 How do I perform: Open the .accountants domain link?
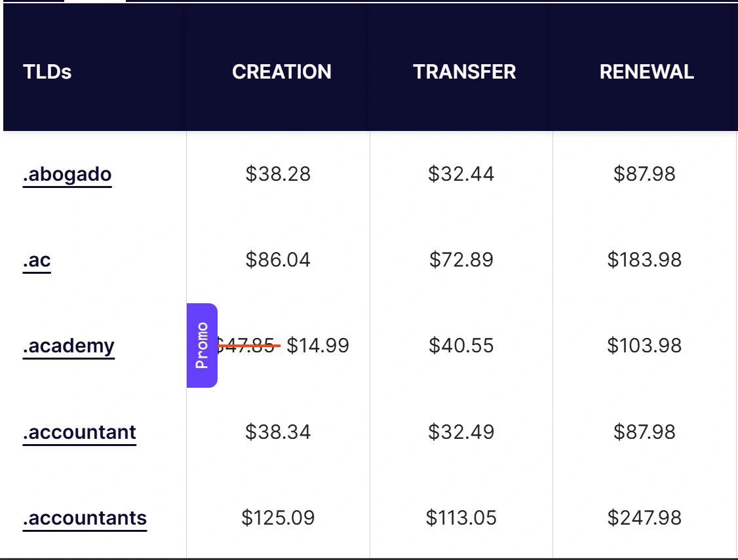[85, 519]
